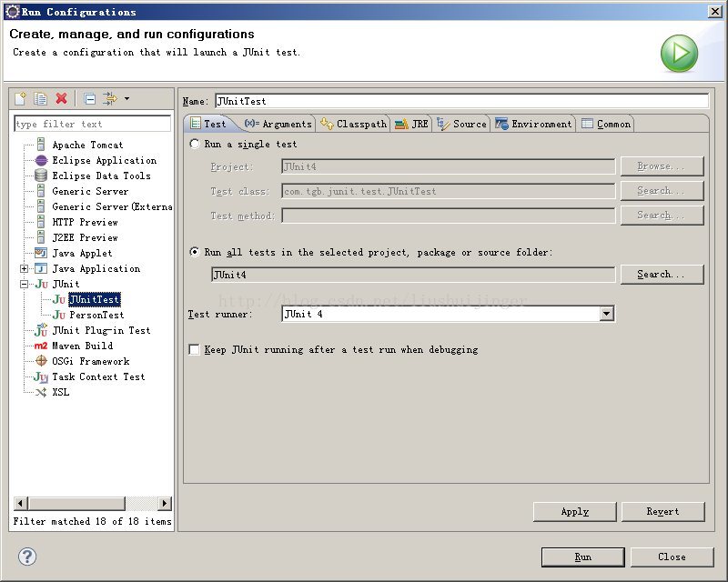Click the Filter configurations icon
728x582 pixels.
[110, 98]
